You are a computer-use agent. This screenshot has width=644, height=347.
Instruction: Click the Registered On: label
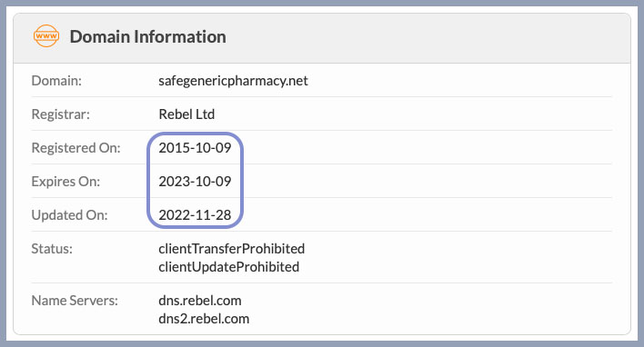[x=76, y=148]
